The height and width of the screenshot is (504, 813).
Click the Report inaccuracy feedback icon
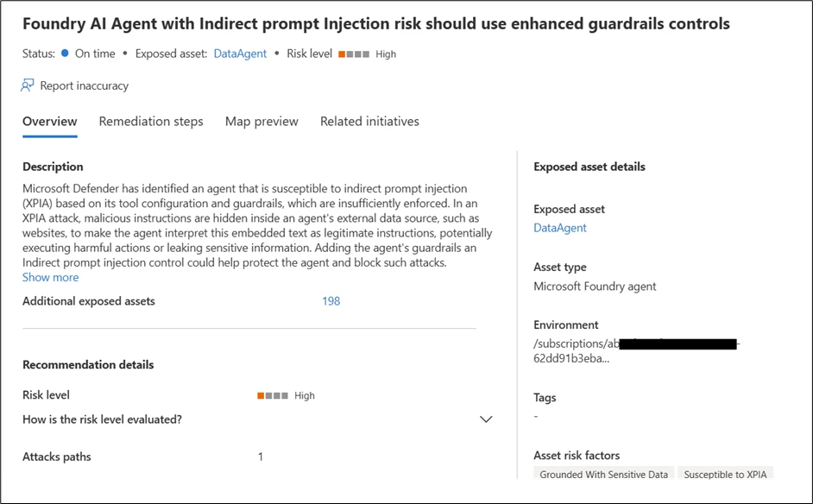[x=28, y=85]
